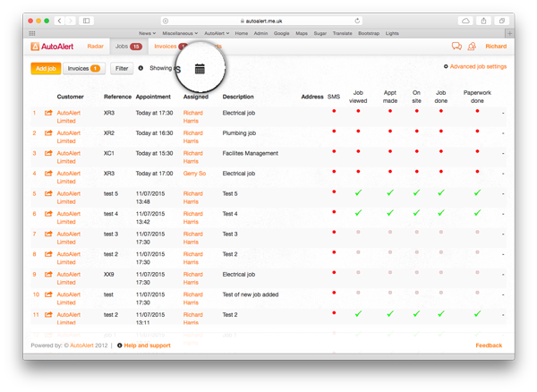Image resolution: width=537 pixels, height=392 pixels.
Task: Open the job icon for row 9 XX9
Action: (48, 274)
